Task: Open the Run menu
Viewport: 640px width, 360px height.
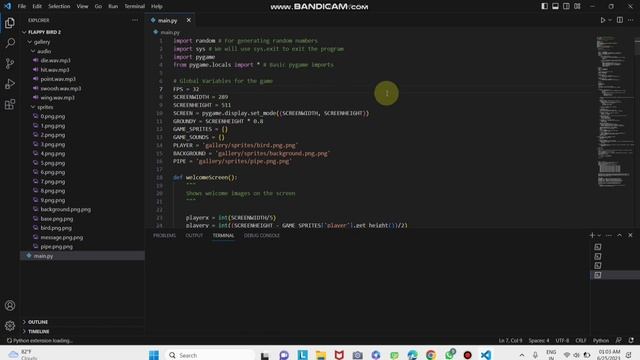Action: [113, 6]
